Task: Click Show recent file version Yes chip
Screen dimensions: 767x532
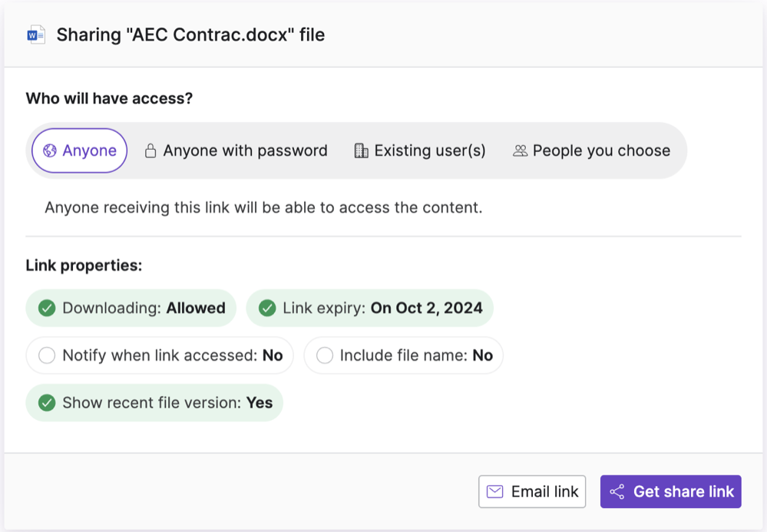Action: point(154,403)
